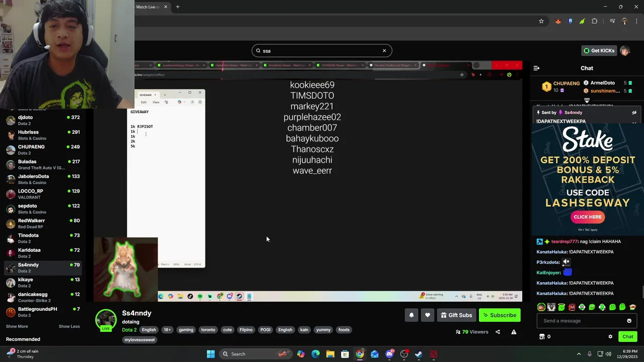
Task: Subscribe to Ss4nndy channel
Action: [x=500, y=315]
